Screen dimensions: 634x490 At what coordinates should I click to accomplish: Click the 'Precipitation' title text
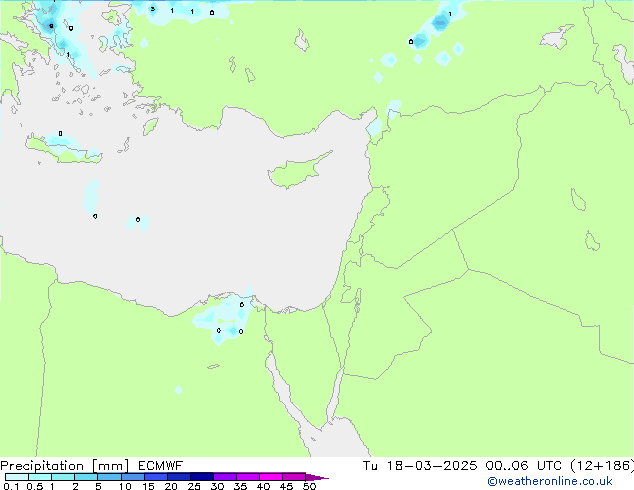coord(42,466)
